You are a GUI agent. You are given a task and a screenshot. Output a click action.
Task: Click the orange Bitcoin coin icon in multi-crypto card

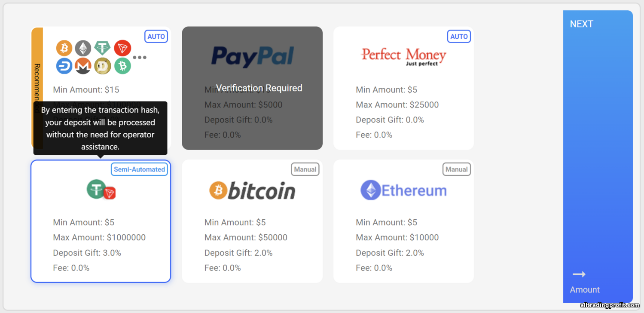click(x=64, y=48)
